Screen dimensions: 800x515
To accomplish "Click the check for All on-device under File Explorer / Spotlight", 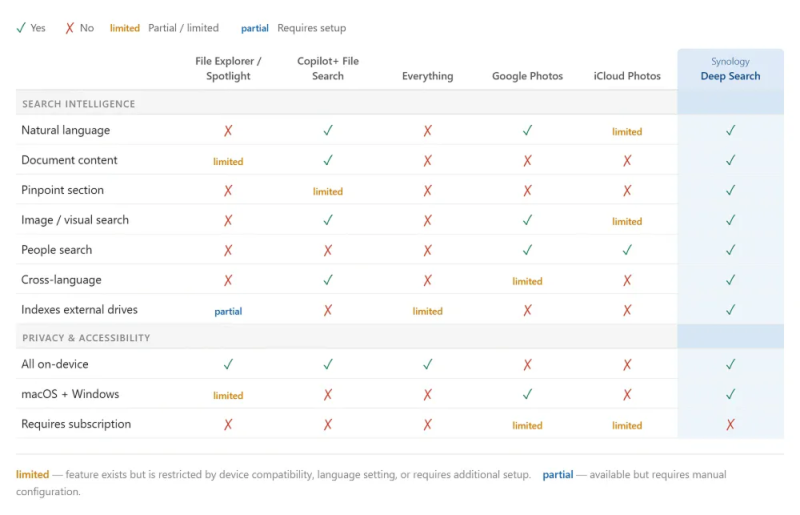I will click(228, 364).
